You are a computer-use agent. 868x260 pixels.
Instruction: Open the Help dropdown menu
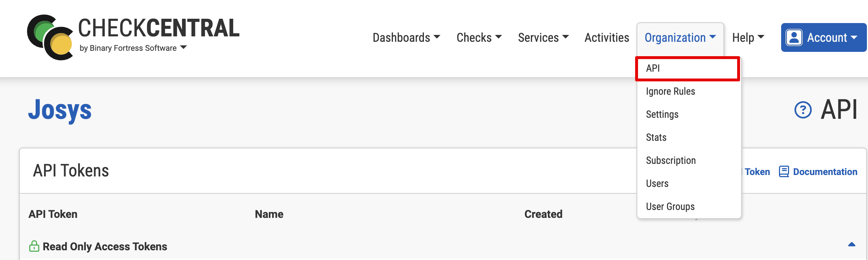pos(748,37)
